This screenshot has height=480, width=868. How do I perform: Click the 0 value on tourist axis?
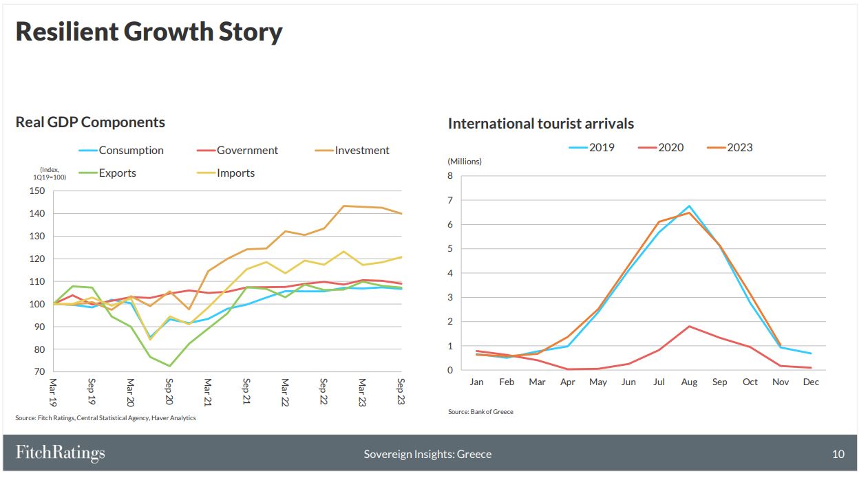[450, 370]
